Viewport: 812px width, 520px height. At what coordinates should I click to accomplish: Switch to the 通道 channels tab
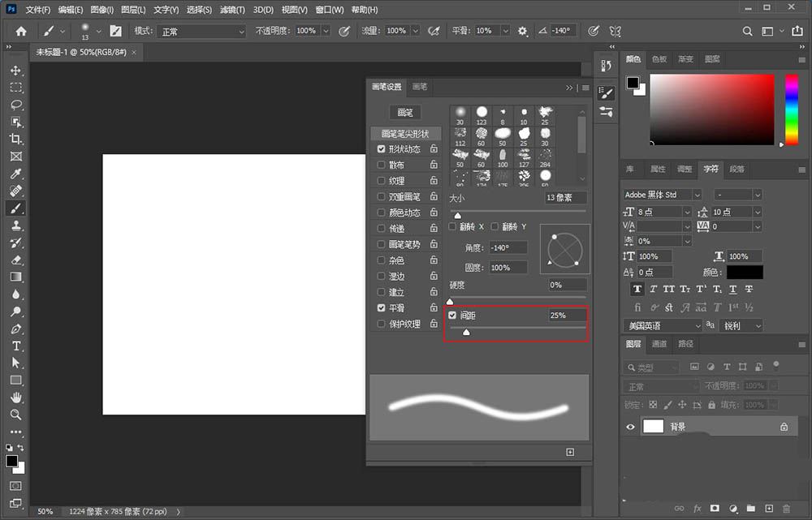coord(659,344)
